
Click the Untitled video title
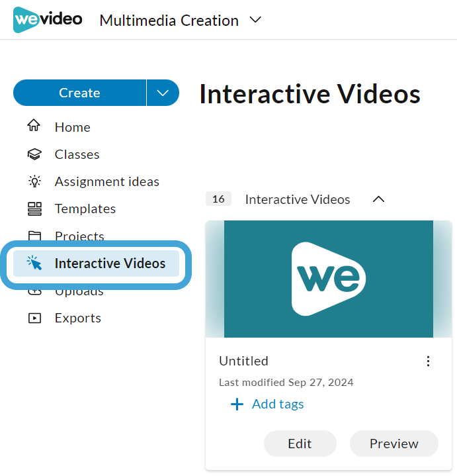pyautogui.click(x=243, y=361)
